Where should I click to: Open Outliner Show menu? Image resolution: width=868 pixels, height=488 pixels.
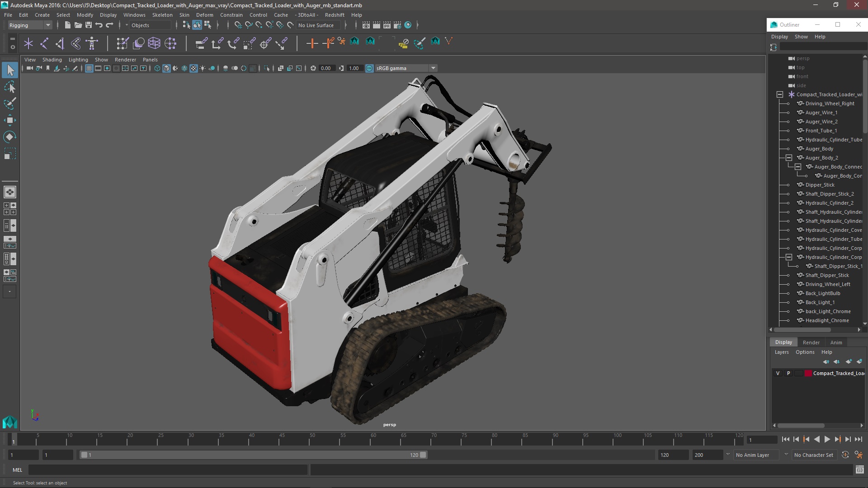pos(801,37)
